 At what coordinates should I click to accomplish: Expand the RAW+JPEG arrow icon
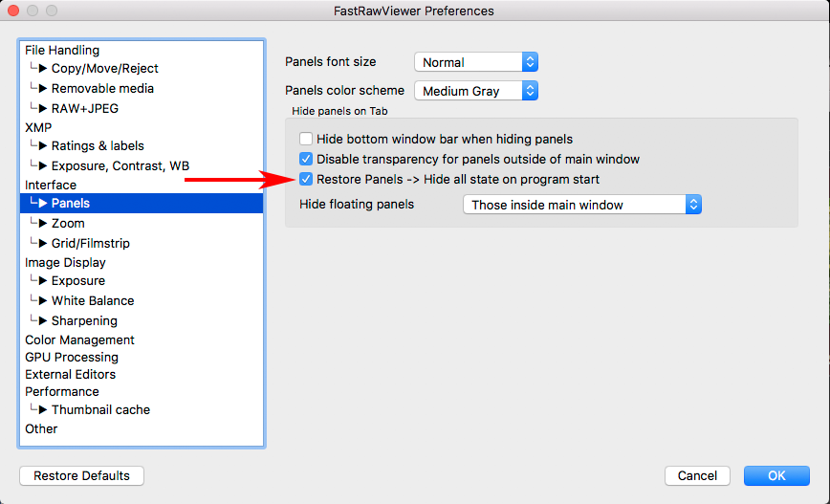click(x=43, y=109)
